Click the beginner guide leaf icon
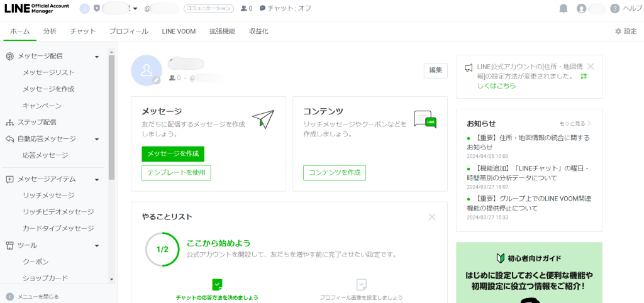This screenshot has width=644, height=303. pos(500,258)
